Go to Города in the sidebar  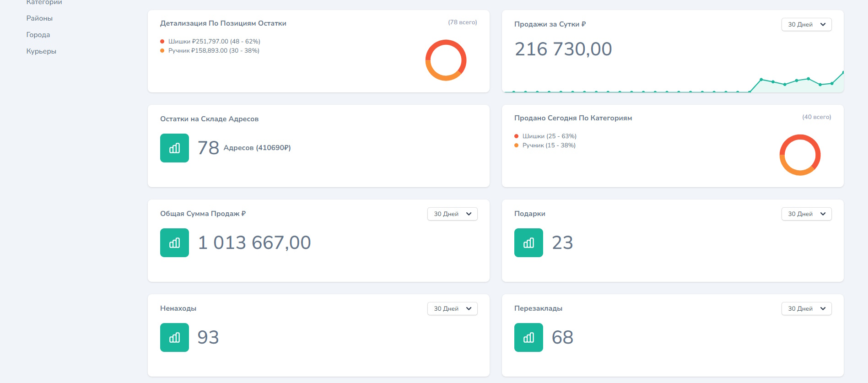click(x=38, y=35)
